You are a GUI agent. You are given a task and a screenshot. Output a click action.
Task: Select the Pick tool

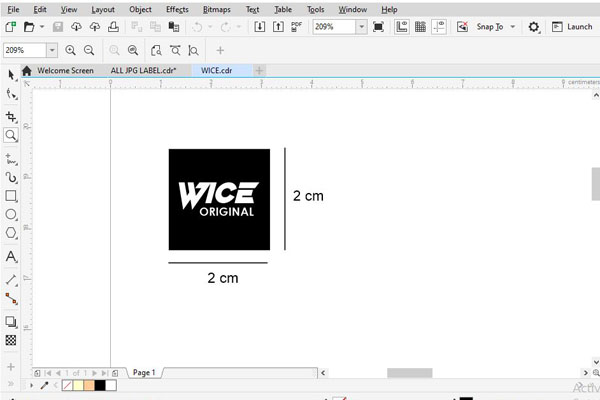pyautogui.click(x=11, y=75)
